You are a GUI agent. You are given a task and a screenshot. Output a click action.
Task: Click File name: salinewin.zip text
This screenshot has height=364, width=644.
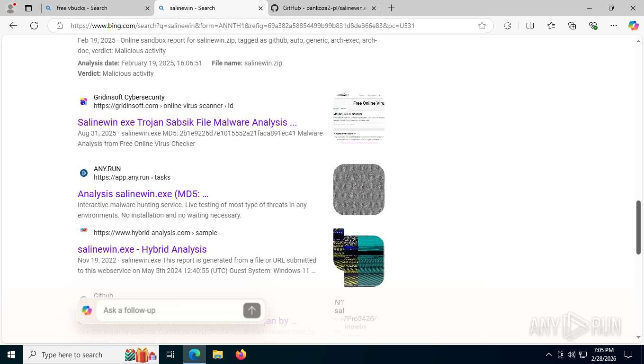point(247,63)
